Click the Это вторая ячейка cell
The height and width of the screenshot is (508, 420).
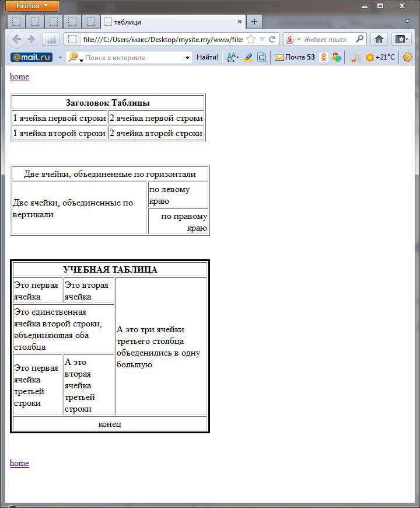89,290
